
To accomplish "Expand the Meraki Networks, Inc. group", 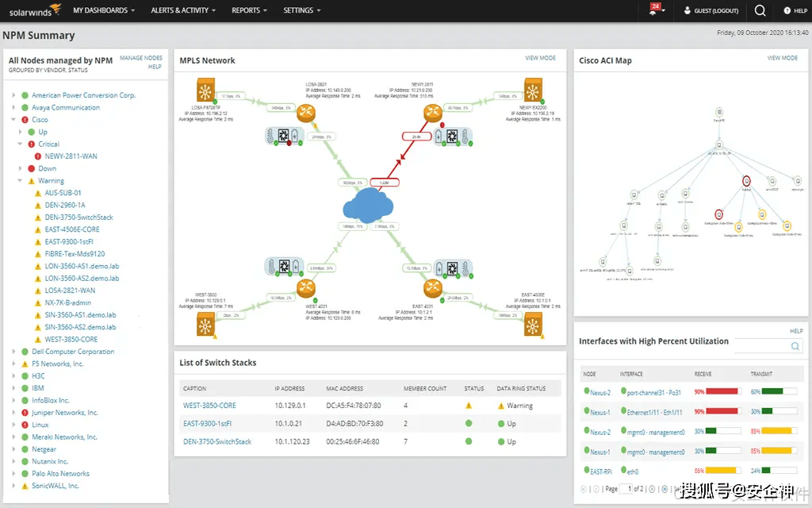I will [x=13, y=437].
